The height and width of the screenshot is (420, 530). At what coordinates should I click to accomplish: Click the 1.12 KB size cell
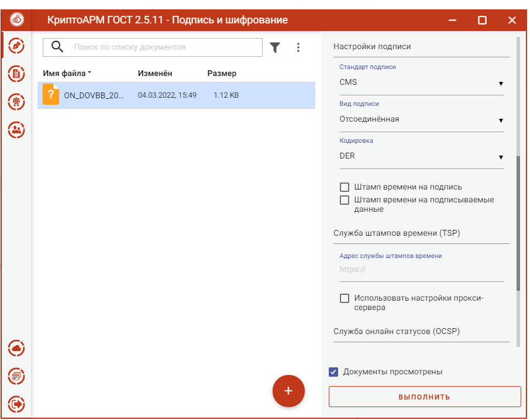226,95
